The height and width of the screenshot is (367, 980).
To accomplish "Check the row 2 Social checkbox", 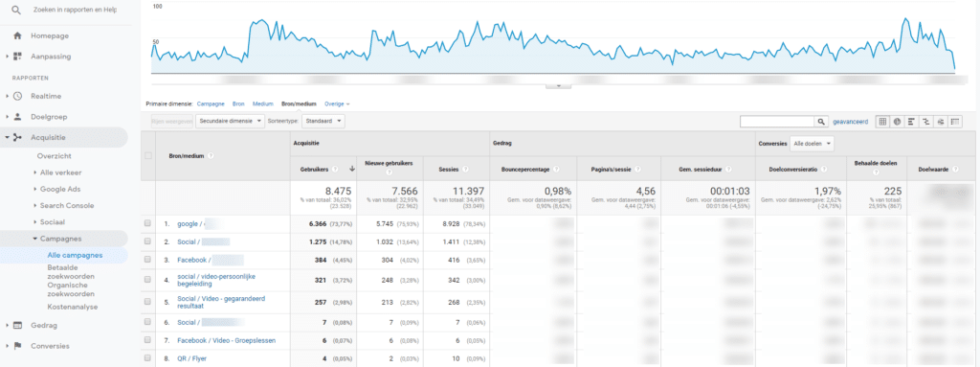I will (x=147, y=241).
